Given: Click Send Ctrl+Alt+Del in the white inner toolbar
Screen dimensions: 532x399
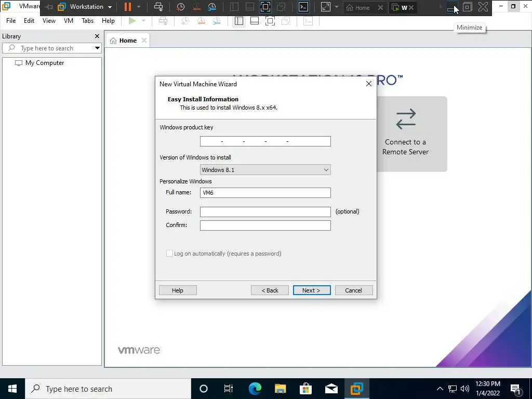Looking at the screenshot, I should pos(163,21).
